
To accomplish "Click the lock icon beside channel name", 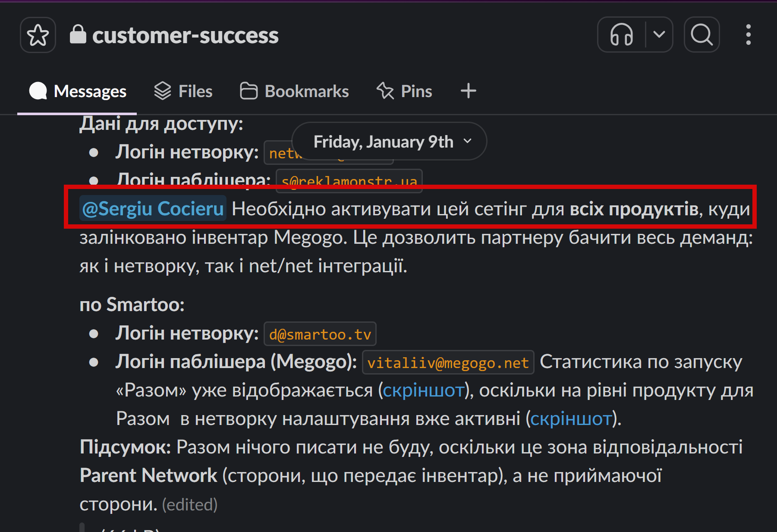I will pyautogui.click(x=78, y=34).
